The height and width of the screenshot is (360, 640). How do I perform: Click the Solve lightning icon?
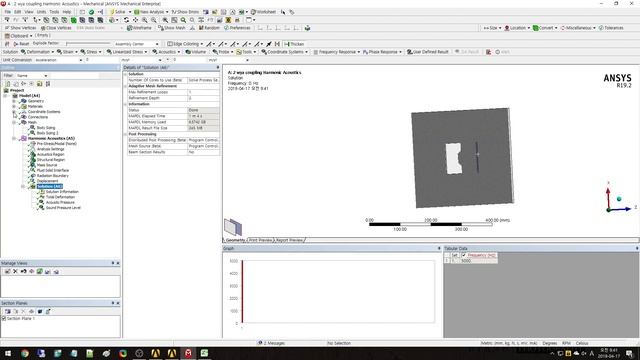pyautogui.click(x=112, y=12)
